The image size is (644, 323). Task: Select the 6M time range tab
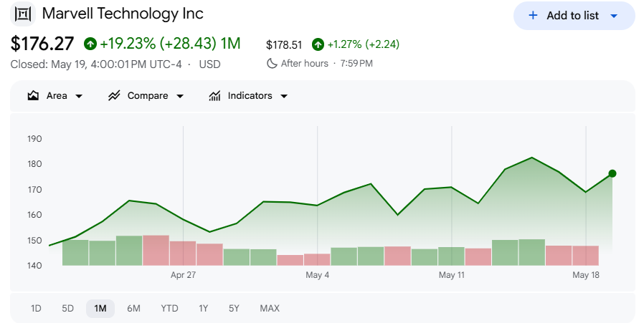pyautogui.click(x=133, y=308)
